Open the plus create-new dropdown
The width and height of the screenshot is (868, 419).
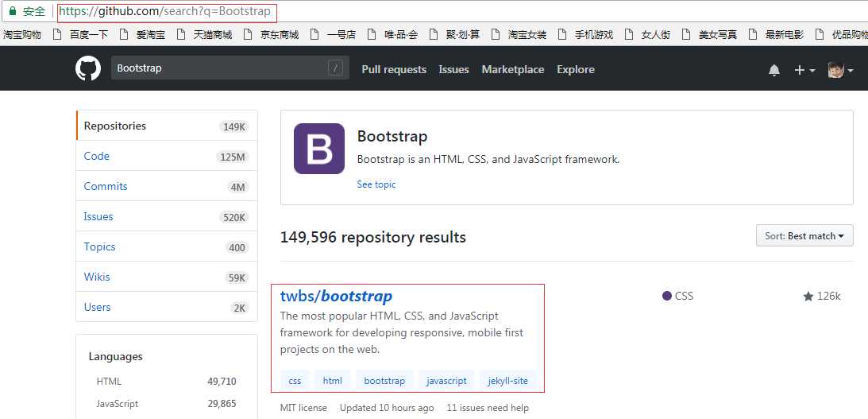click(x=804, y=70)
